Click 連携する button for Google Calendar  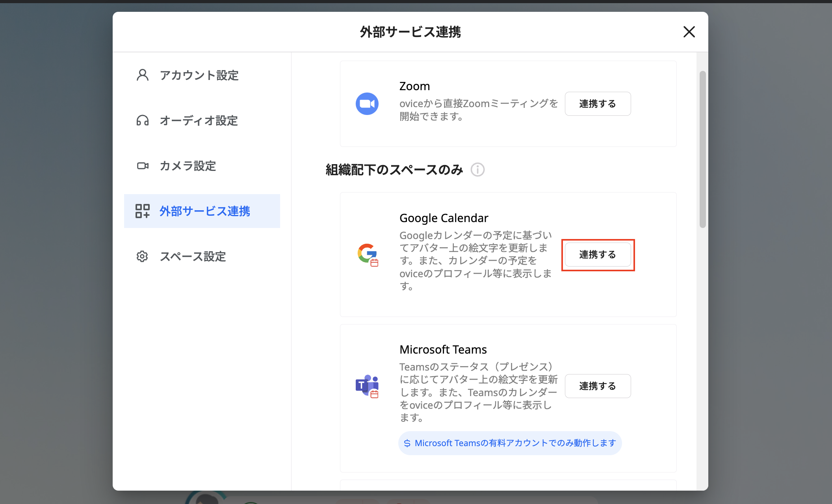click(x=598, y=255)
